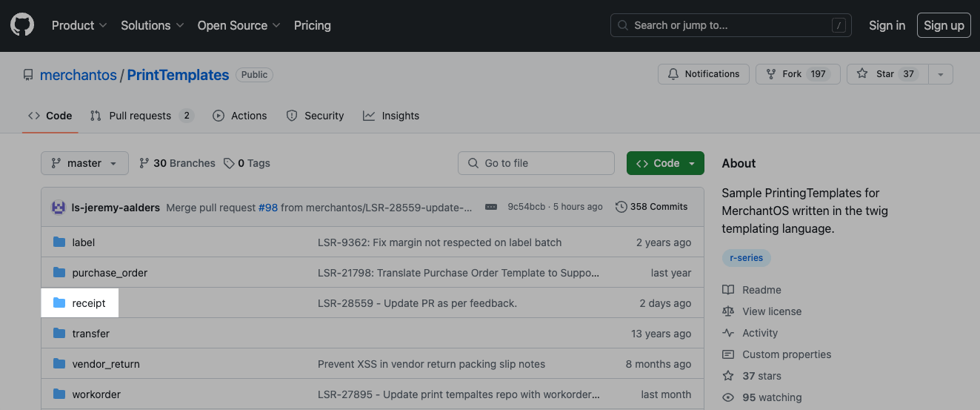Open the LSR-27895 commit message link
The image size is (980, 410).
[x=457, y=394]
